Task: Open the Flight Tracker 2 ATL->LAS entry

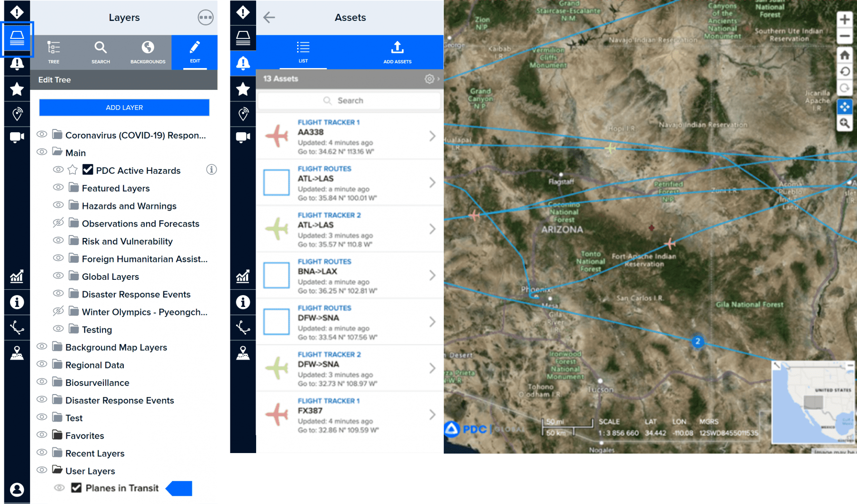Action: [x=350, y=229]
